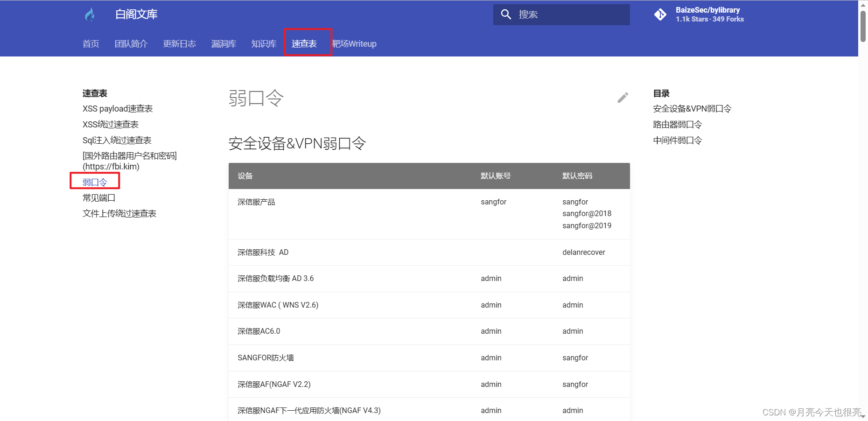Image resolution: width=868 pixels, height=421 pixels.
Task: Click the 深信服产品 table cell
Action: pyautogui.click(x=256, y=202)
